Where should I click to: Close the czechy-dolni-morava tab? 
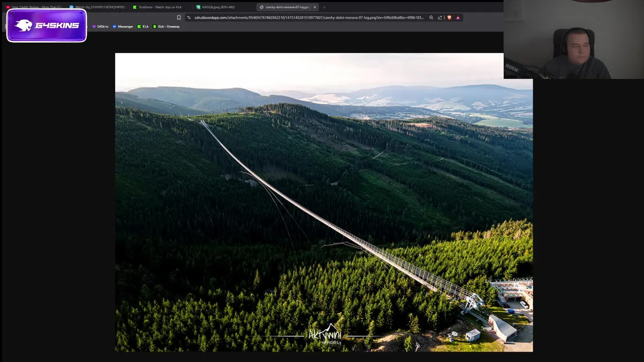pyautogui.click(x=315, y=7)
